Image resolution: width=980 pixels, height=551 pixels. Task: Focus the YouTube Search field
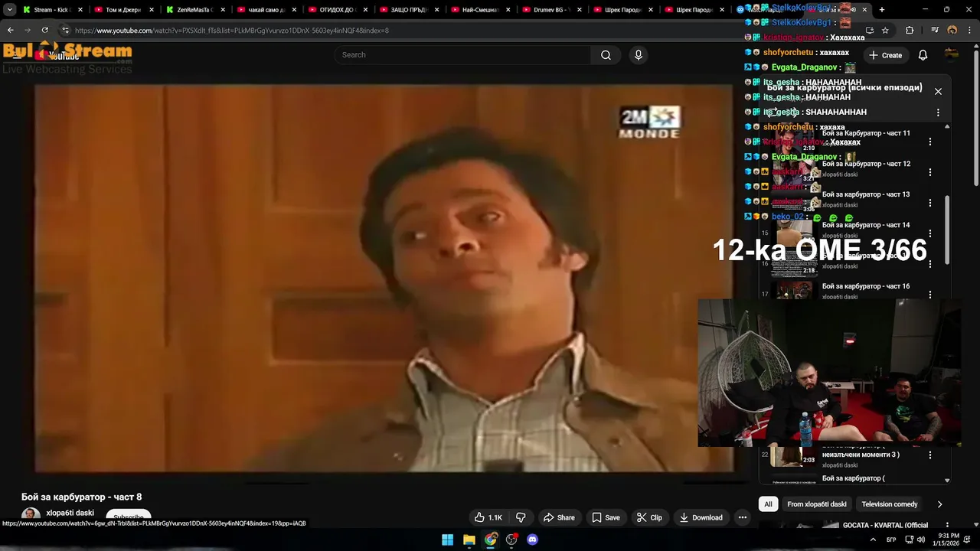click(462, 55)
